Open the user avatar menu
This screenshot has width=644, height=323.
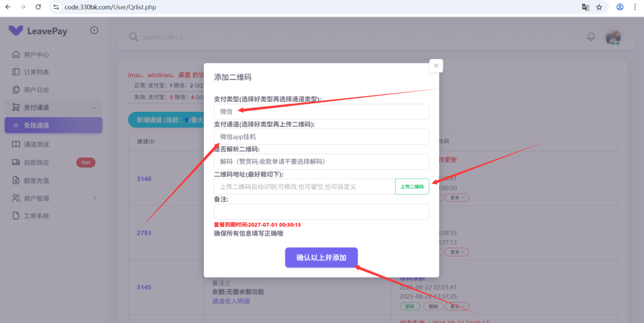point(613,37)
